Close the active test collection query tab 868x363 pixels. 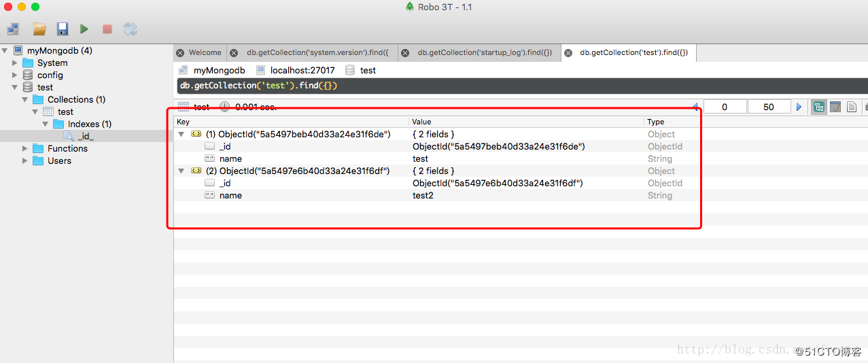(568, 52)
